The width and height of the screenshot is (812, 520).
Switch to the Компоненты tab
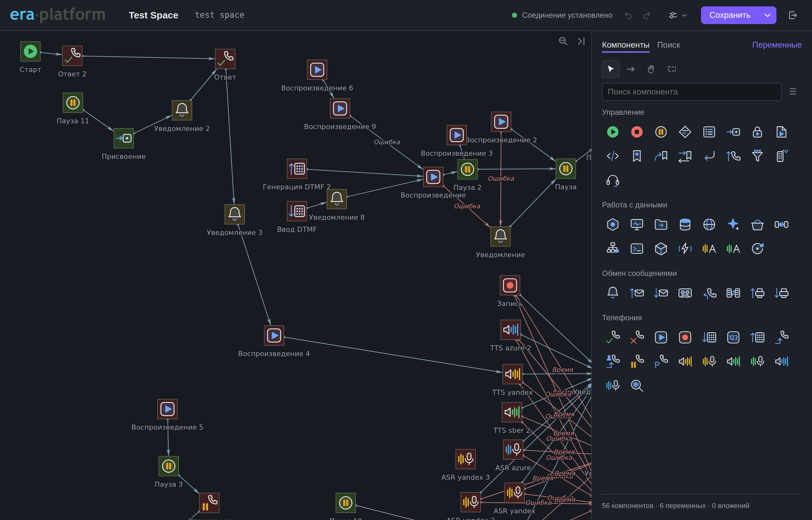pos(625,45)
